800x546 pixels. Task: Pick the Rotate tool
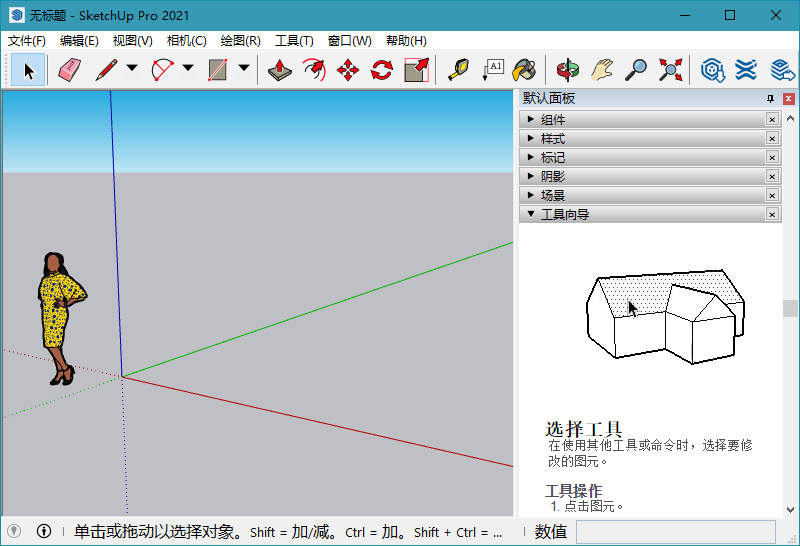coord(382,70)
